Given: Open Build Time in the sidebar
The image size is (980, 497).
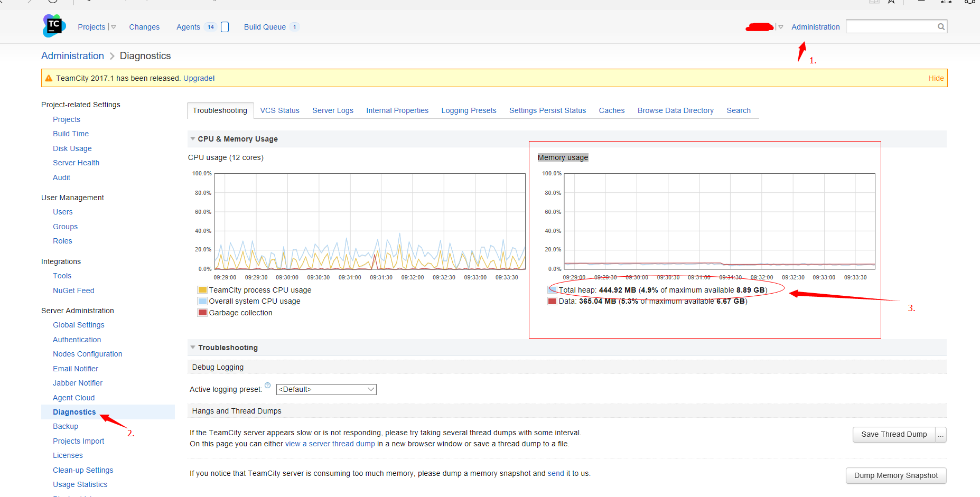Looking at the screenshot, I should 71,134.
